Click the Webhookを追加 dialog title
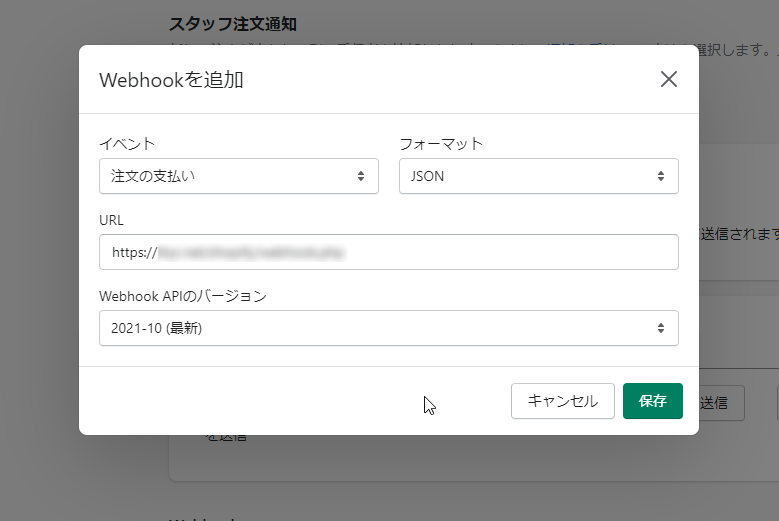The height and width of the screenshot is (521, 779). point(171,80)
